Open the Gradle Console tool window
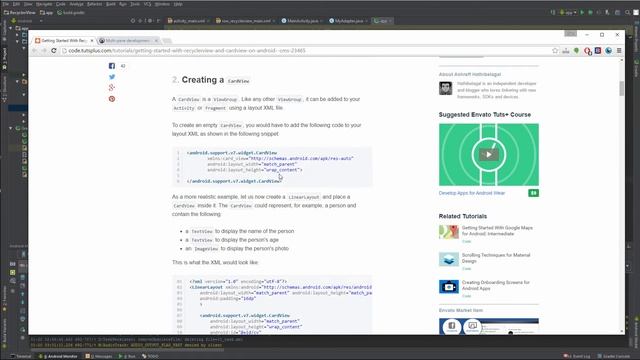640x360 pixels. point(614,356)
